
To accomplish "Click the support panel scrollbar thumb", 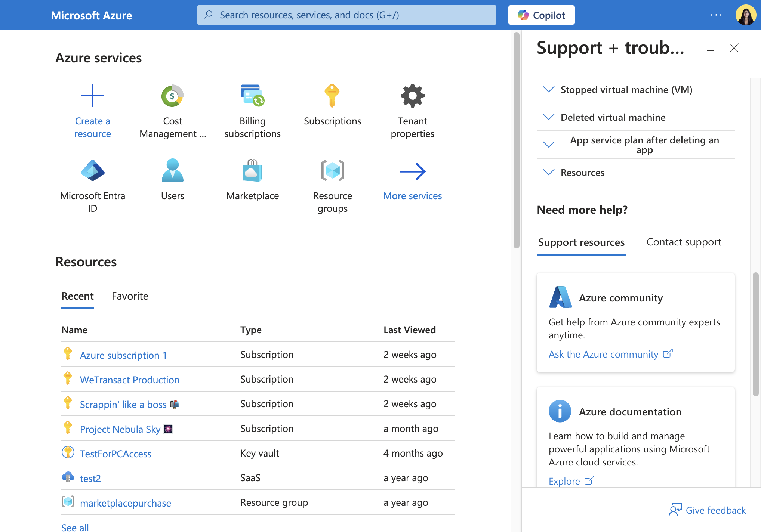I will [x=755, y=334].
